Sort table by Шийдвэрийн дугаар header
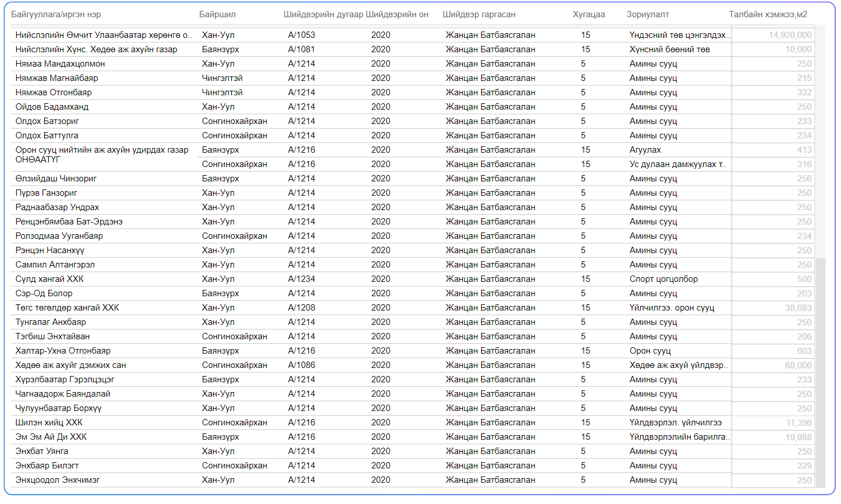 click(x=323, y=14)
